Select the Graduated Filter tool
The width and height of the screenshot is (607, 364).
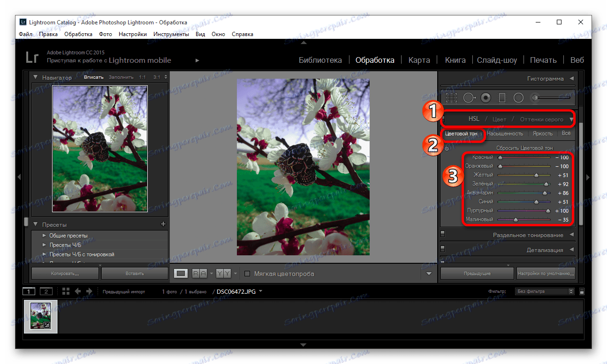[x=502, y=97]
